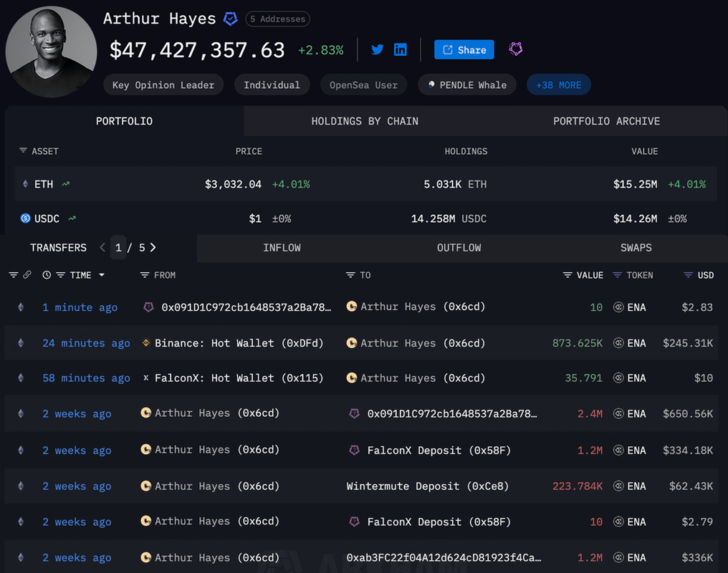
Task: Click the ETH price chart trend icon
Action: point(66,184)
